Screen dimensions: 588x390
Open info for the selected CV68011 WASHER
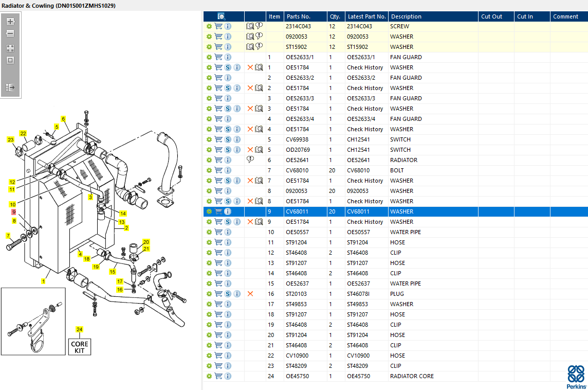tap(228, 211)
